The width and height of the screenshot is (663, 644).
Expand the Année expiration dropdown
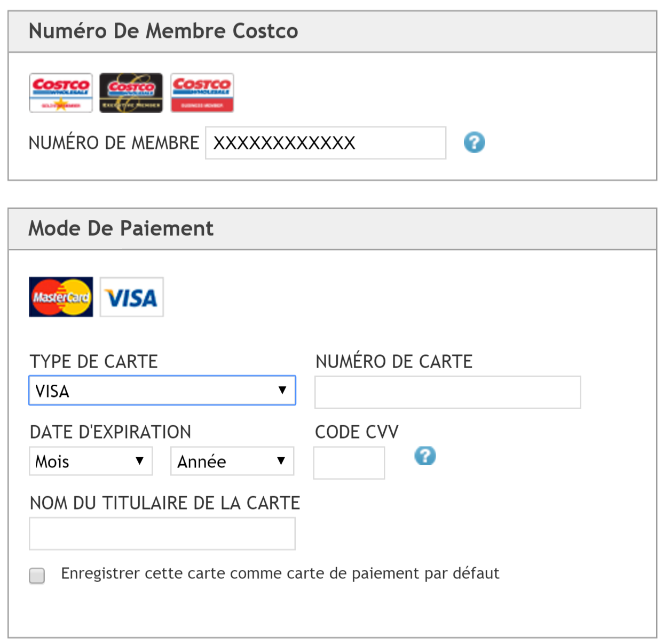[x=232, y=461]
